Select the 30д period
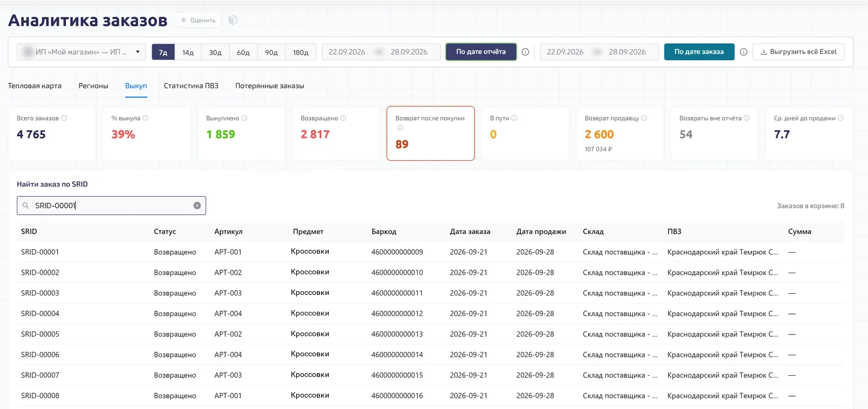 click(215, 52)
